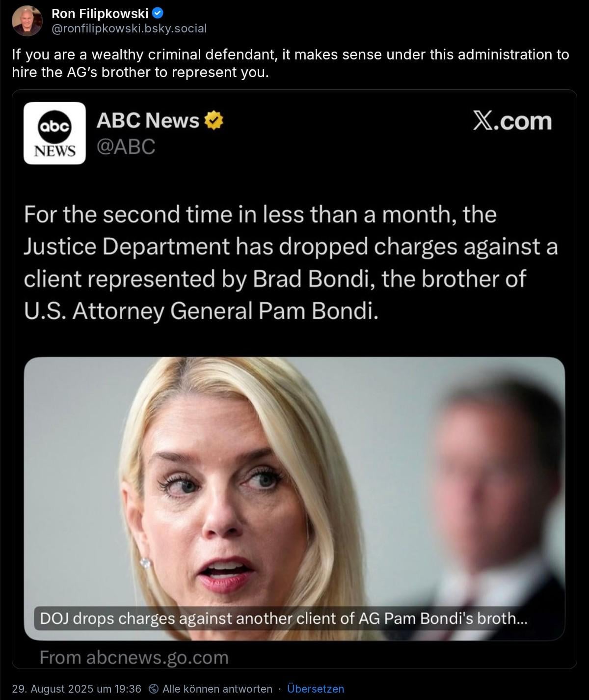Open Ron Filipkowski's profile avatar
Screen dimensions: 589x700
click(x=27, y=21)
